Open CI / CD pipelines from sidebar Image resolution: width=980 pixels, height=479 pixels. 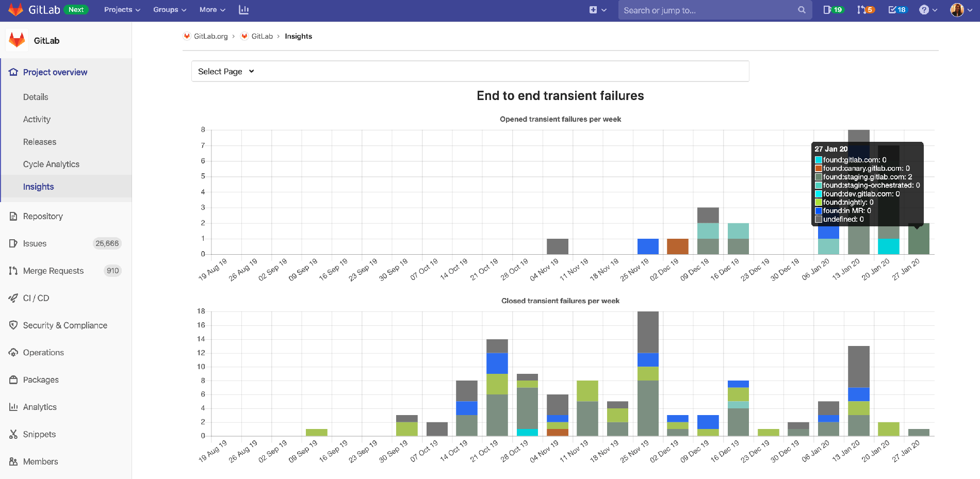13,298
